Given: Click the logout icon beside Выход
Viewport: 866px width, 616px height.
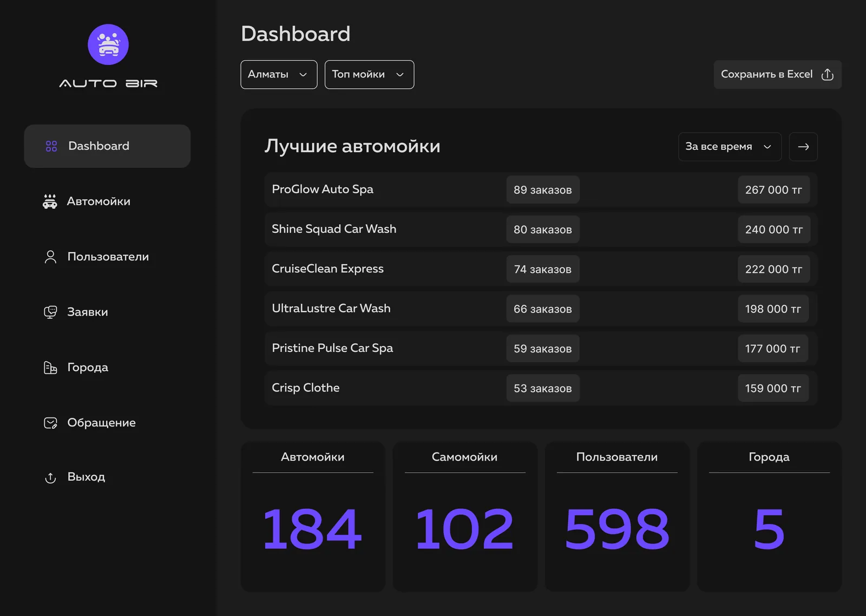Looking at the screenshot, I should [x=50, y=477].
